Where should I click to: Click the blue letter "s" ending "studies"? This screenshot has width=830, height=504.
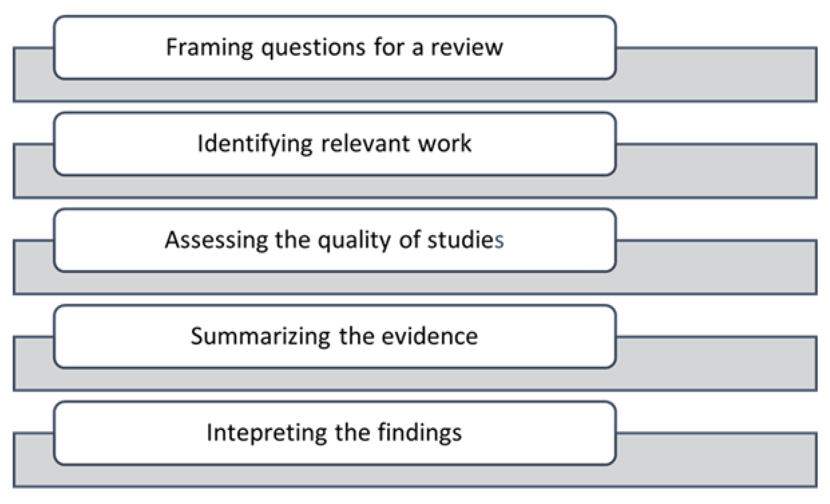pos(499,241)
